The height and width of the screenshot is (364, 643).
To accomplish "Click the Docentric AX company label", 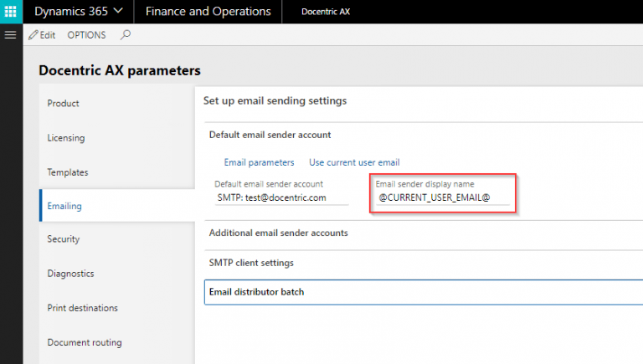I will (326, 12).
